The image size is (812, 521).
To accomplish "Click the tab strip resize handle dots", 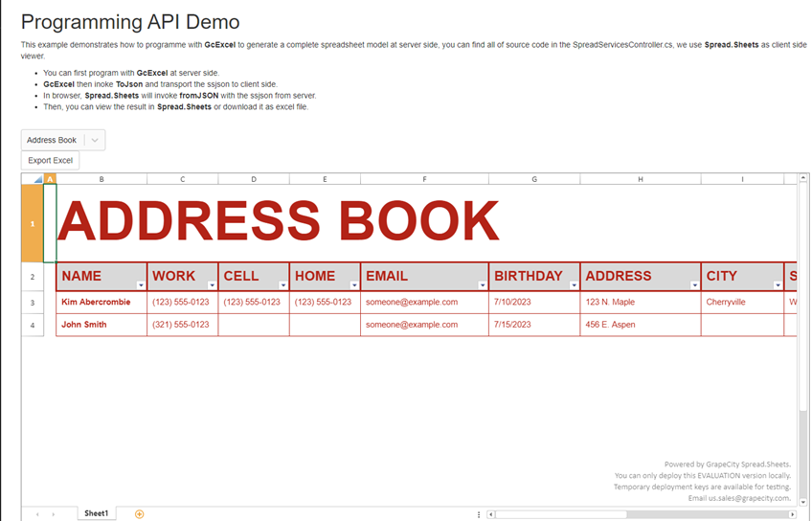I will (x=479, y=514).
